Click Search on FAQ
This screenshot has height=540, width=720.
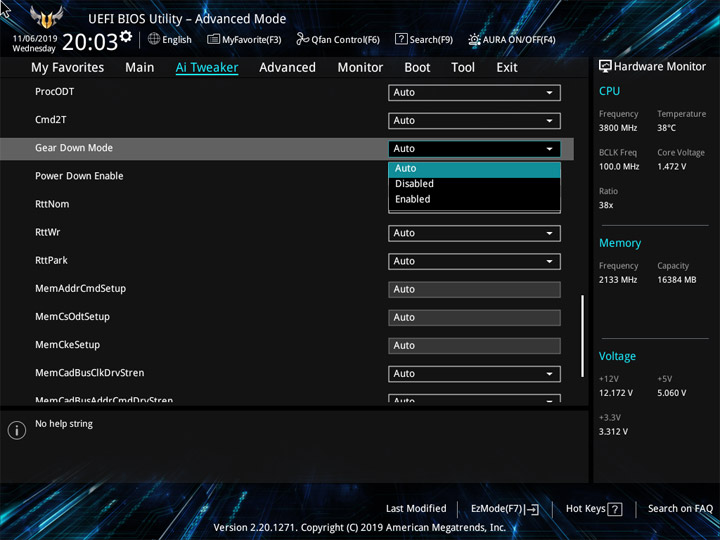pos(680,509)
